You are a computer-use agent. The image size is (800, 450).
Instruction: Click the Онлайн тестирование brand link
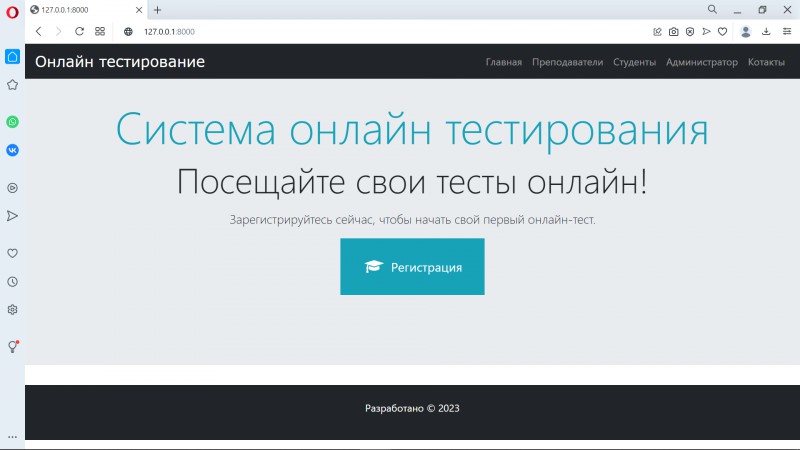120,62
